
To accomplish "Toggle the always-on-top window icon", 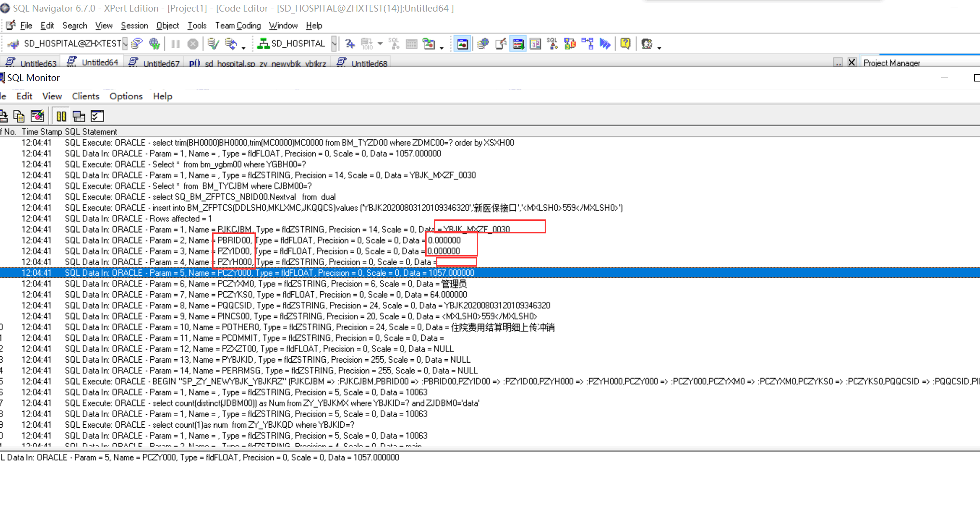I will (79, 116).
